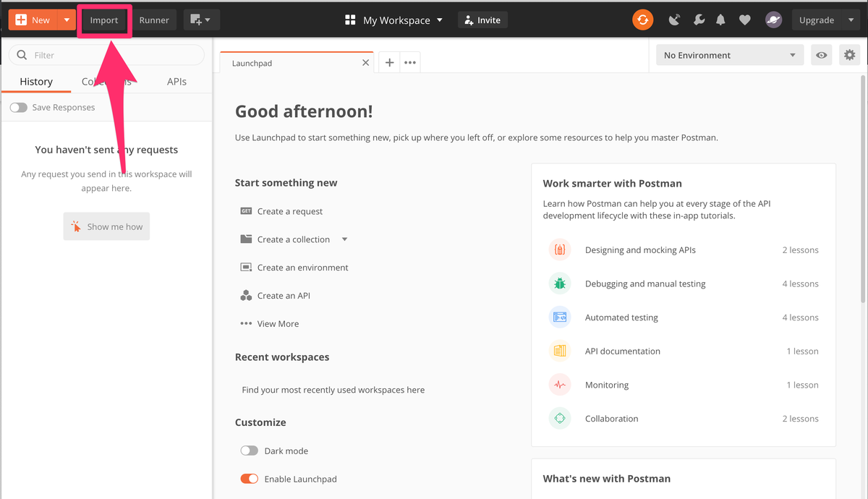
Task: Click the ellipsis icon beside View More
Action: pyautogui.click(x=246, y=324)
